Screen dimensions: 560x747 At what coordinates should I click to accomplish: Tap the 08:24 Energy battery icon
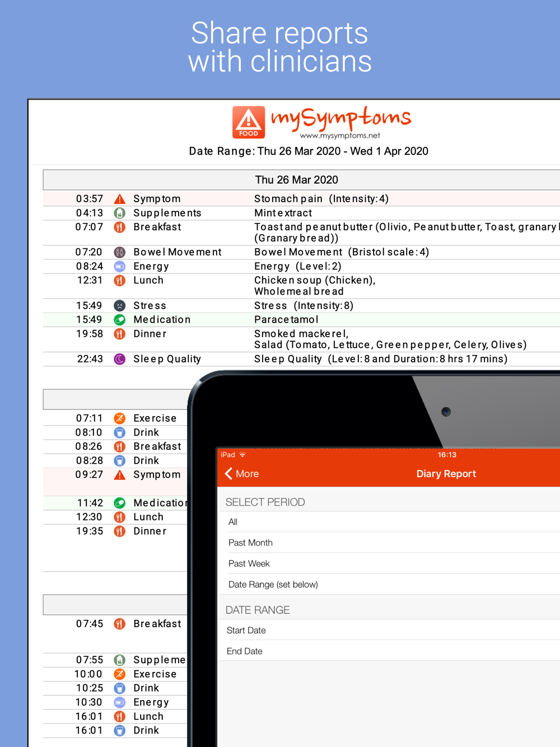point(119,266)
